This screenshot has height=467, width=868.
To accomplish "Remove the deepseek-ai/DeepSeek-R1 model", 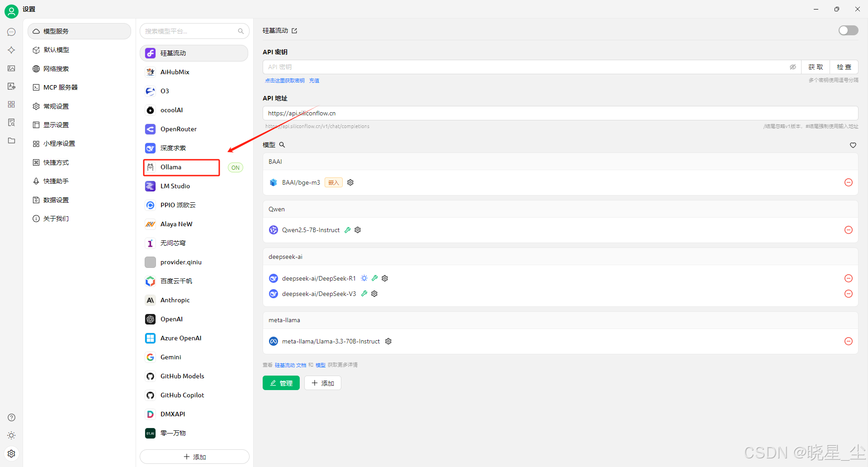I will [849, 278].
